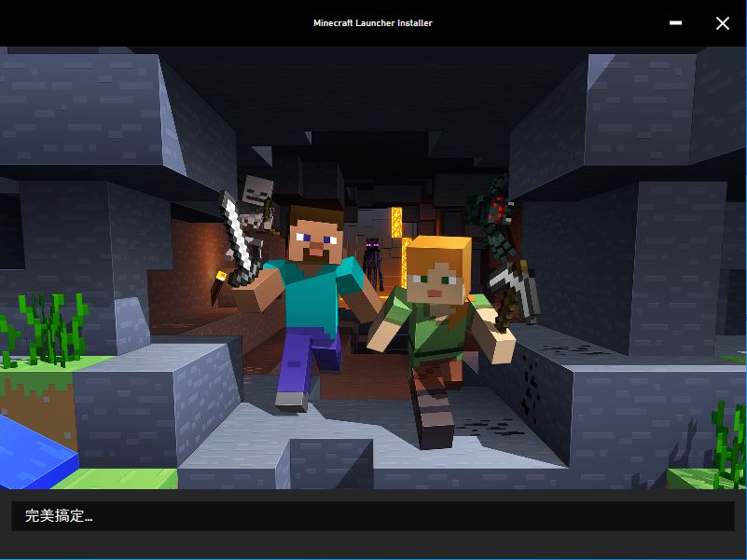Click the Steve and Alex artwork image
747x560 pixels.
click(x=373, y=267)
